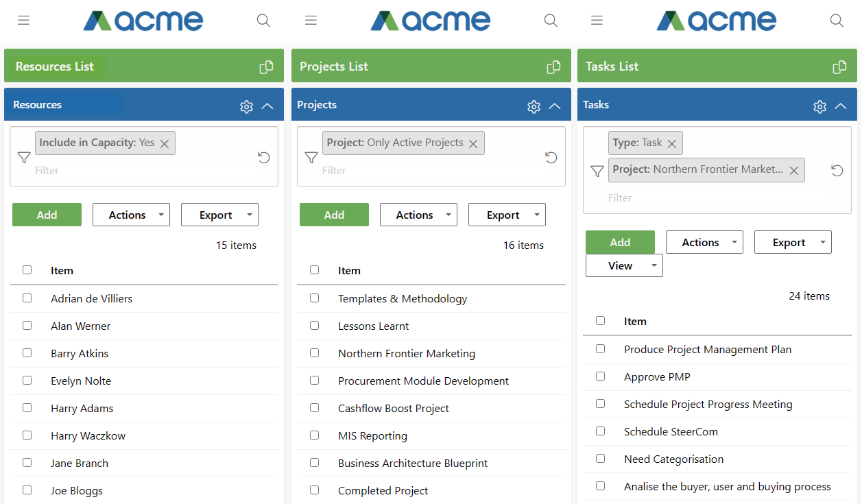The height and width of the screenshot is (504, 862).
Task: Open Cashflow Boost Project
Action: (394, 408)
